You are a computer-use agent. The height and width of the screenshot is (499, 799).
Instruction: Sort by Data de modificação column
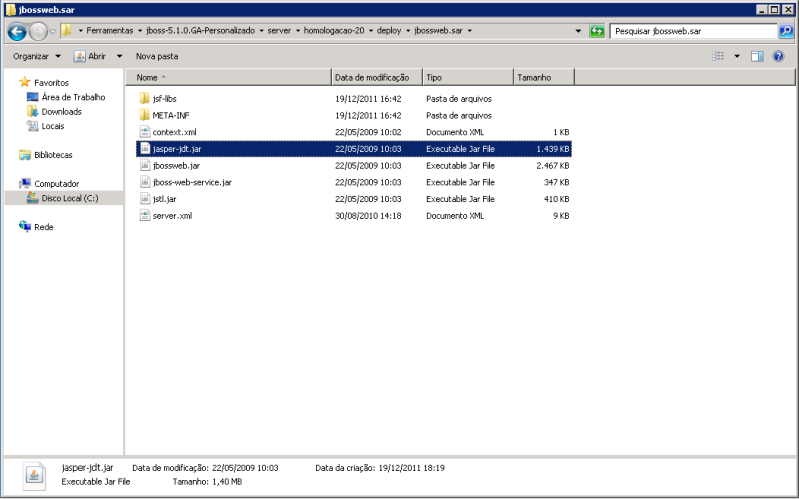point(372,77)
